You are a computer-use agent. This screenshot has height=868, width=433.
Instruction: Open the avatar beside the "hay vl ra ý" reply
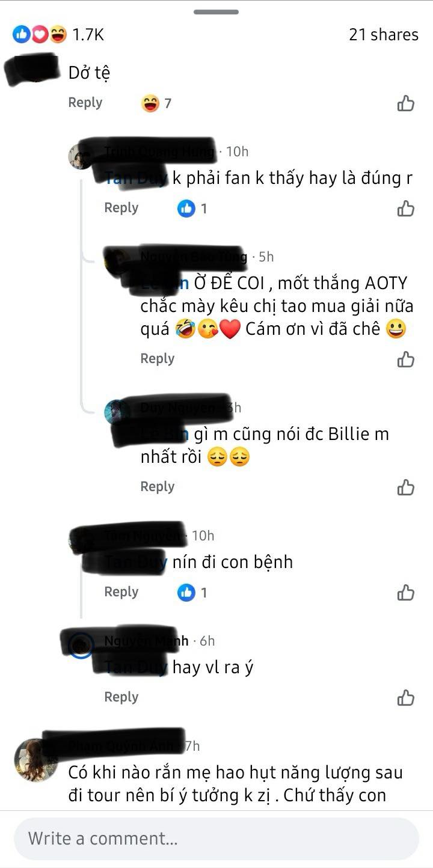pyautogui.click(x=81, y=645)
